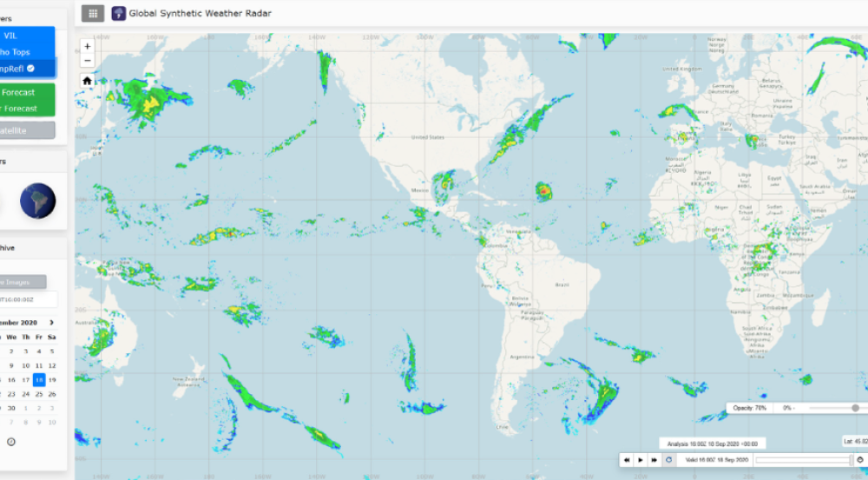This screenshot has width=868, height=480.
Task: Select the highlighted day 18 in calendar
Action: click(39, 380)
